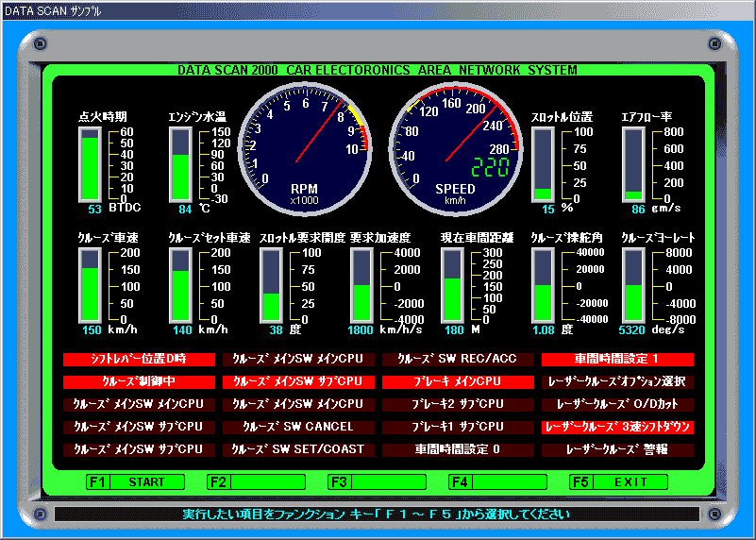Viewport: 756px width, 540px height.
Task: Click the function key instruction status message
Action: (377, 514)
